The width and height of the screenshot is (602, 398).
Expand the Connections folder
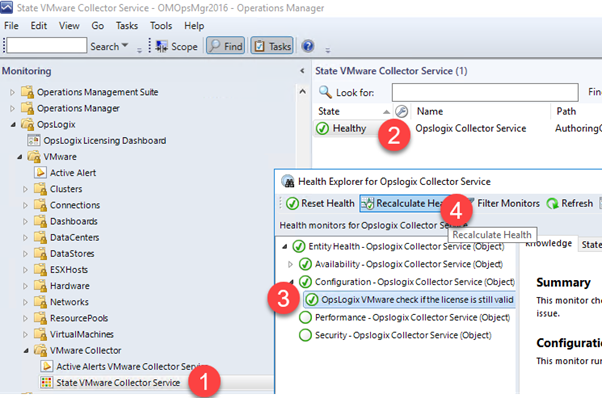25,205
